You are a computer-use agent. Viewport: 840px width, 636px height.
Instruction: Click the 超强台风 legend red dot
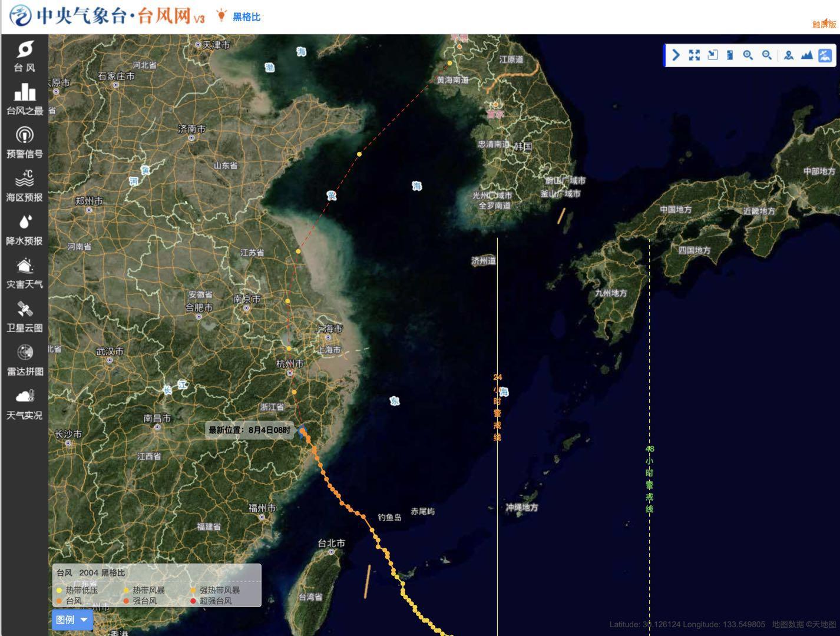click(193, 601)
